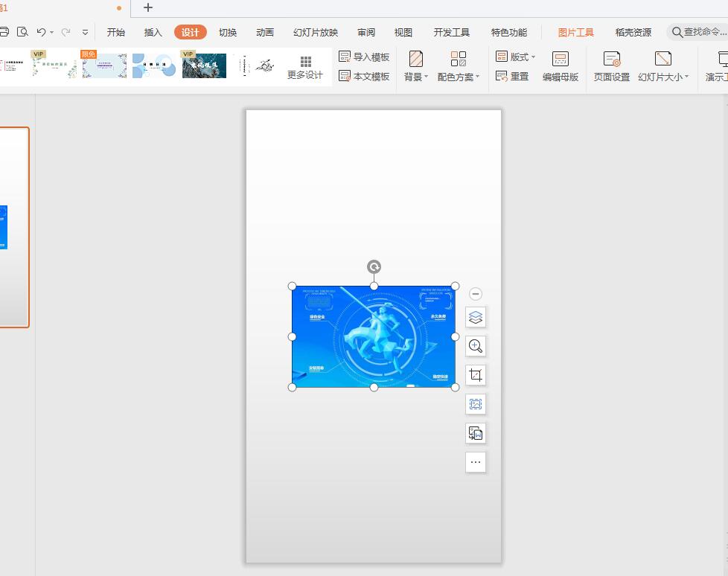
Task: Click the picture frame extract icon
Action: point(476,404)
